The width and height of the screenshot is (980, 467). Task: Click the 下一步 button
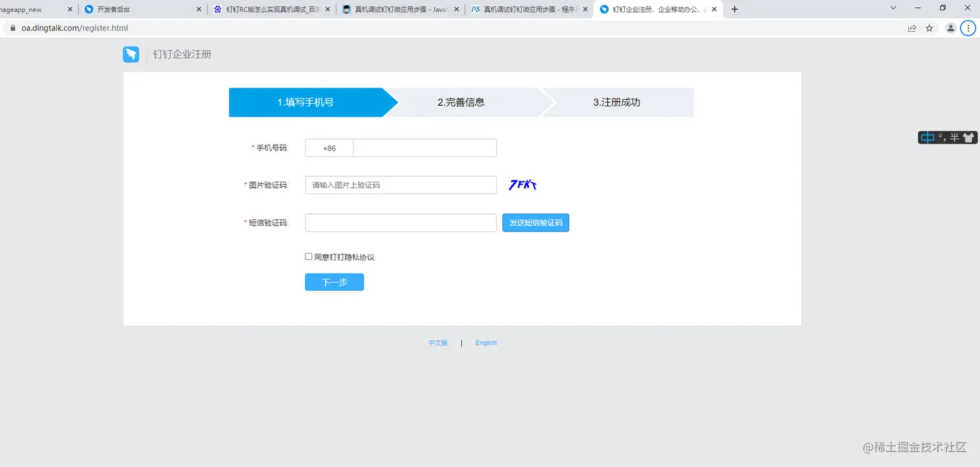click(x=334, y=281)
